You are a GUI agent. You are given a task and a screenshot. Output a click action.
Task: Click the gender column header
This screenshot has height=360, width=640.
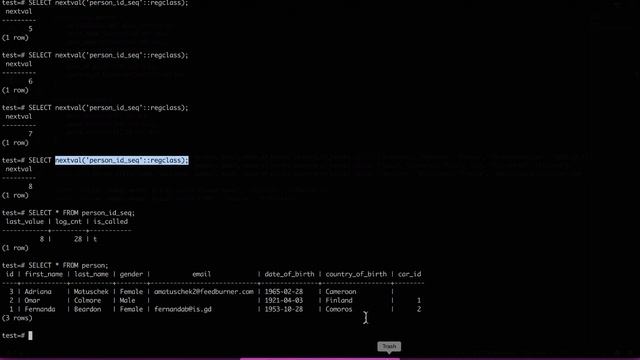pos(131,274)
